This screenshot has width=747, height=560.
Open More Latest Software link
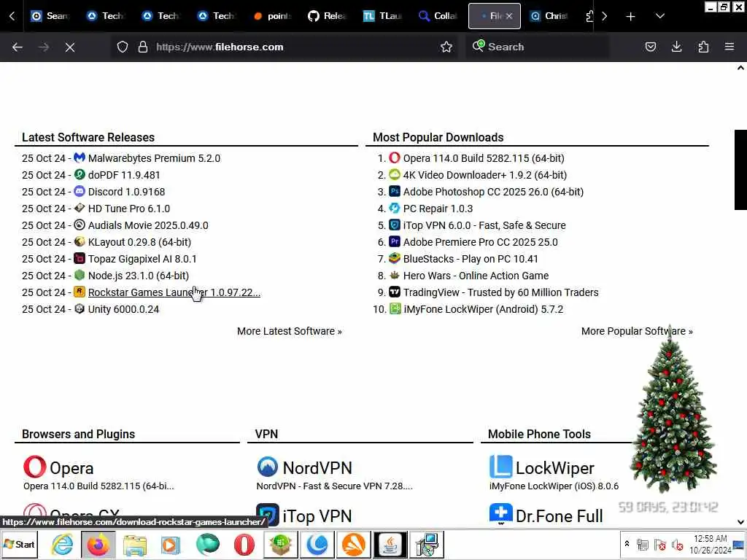289,331
